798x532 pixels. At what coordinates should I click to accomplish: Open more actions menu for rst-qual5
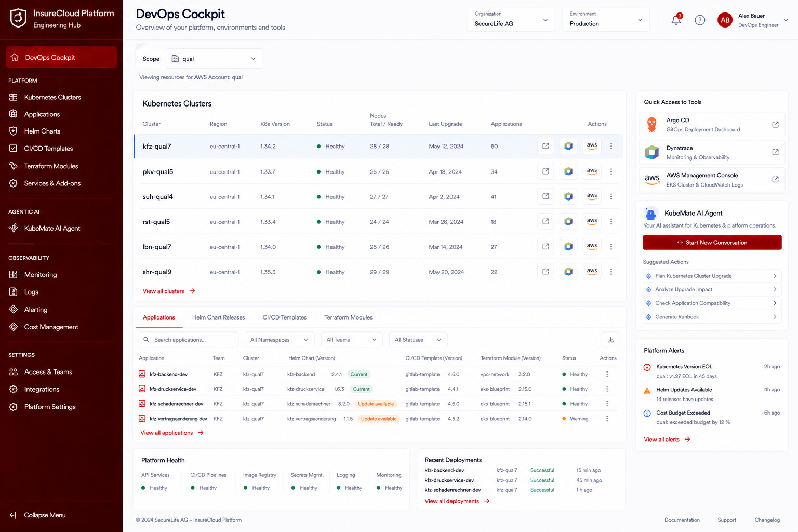611,222
